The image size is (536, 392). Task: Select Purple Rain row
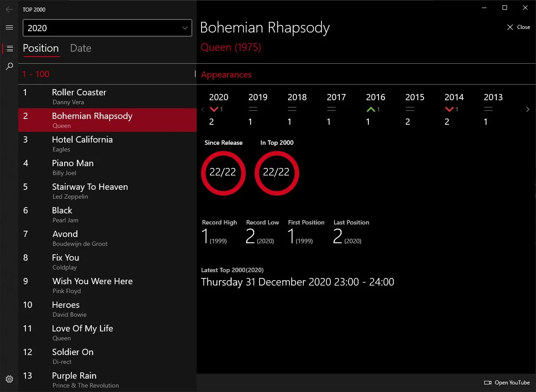pos(107,380)
